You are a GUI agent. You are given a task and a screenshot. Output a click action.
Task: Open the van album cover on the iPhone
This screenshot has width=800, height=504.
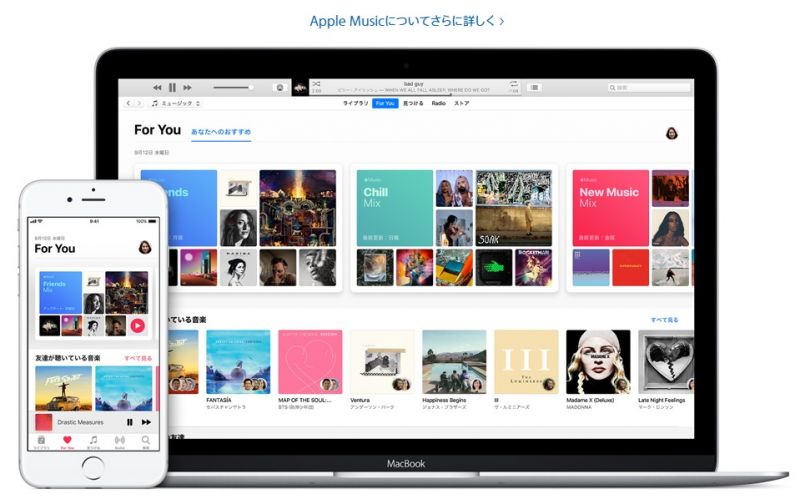point(63,388)
